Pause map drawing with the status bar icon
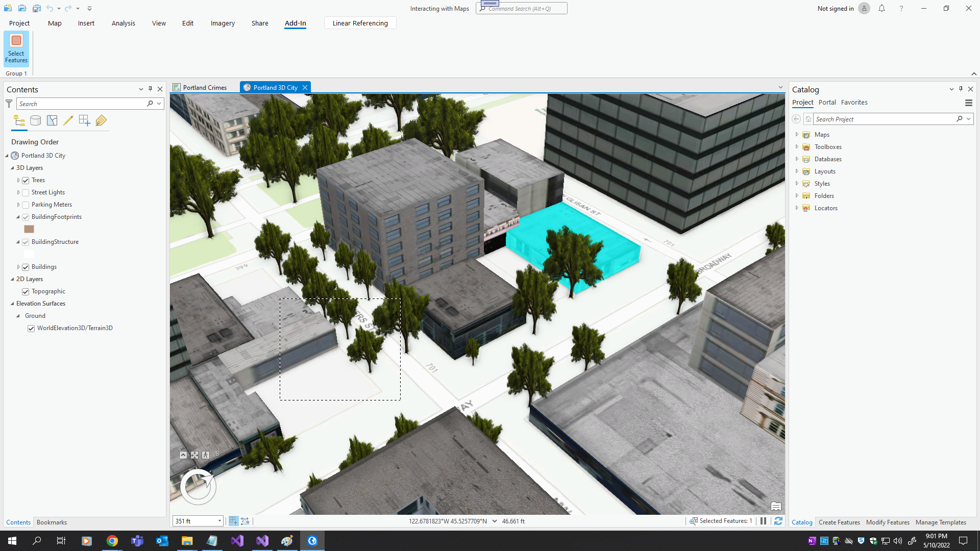 (x=763, y=521)
